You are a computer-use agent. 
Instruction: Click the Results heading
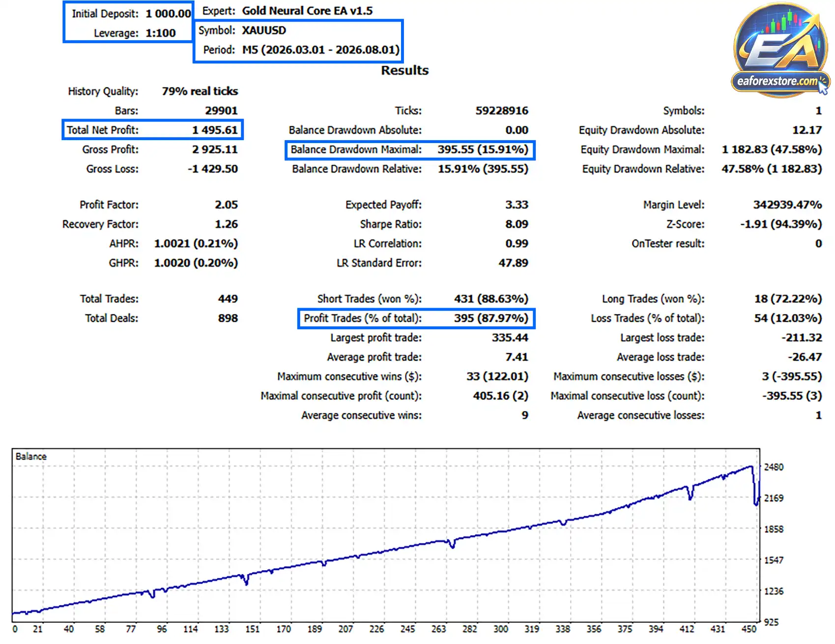pos(405,70)
